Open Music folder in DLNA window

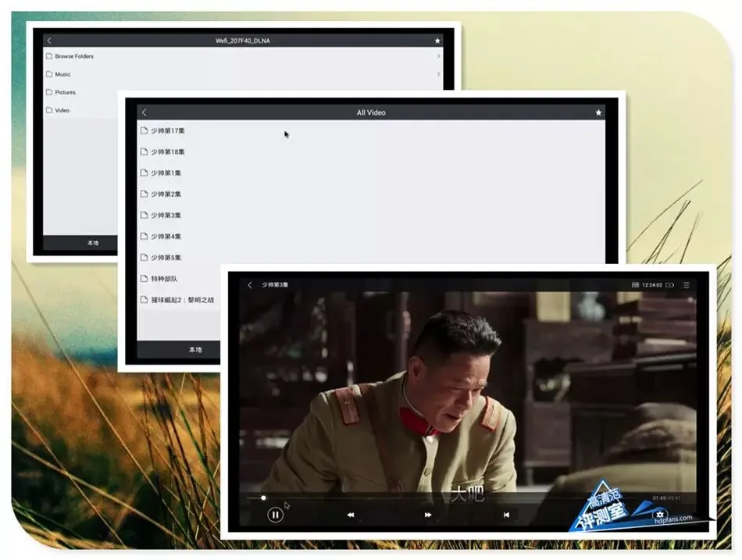click(62, 74)
